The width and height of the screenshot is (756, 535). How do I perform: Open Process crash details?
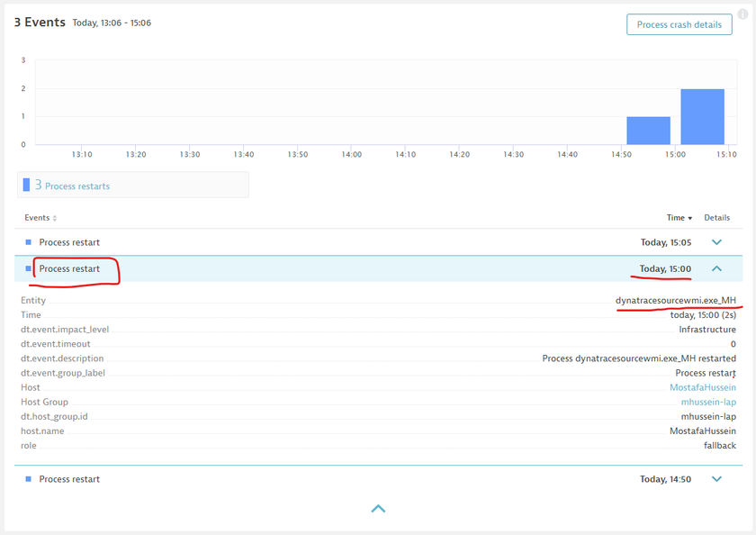point(679,24)
